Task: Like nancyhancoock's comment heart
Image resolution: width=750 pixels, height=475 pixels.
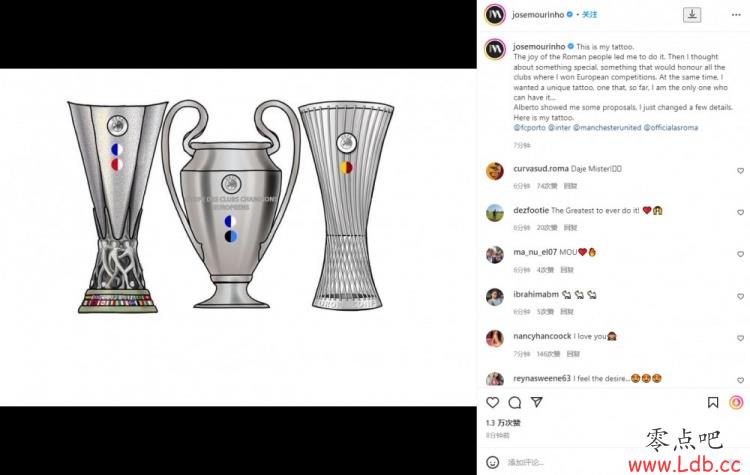Action: click(740, 338)
